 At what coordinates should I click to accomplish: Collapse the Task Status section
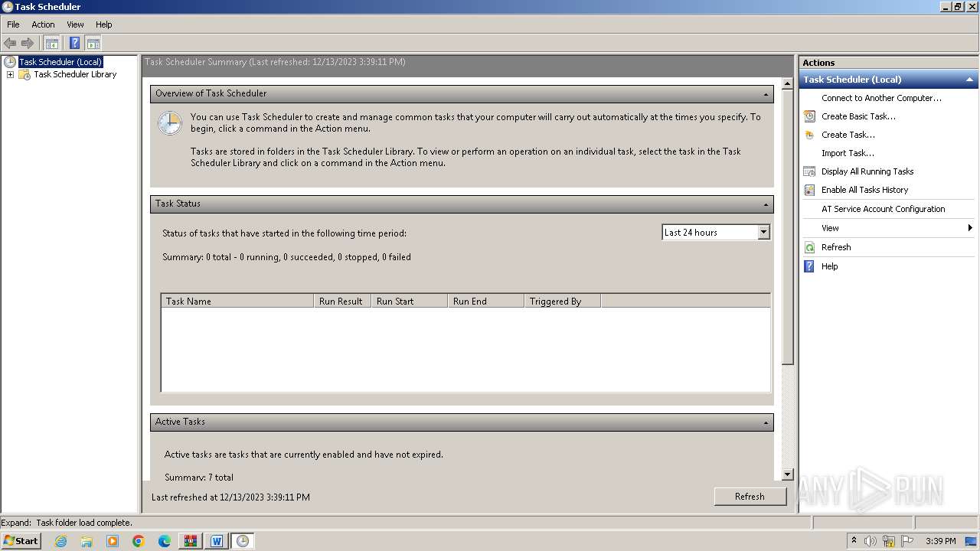tap(766, 204)
